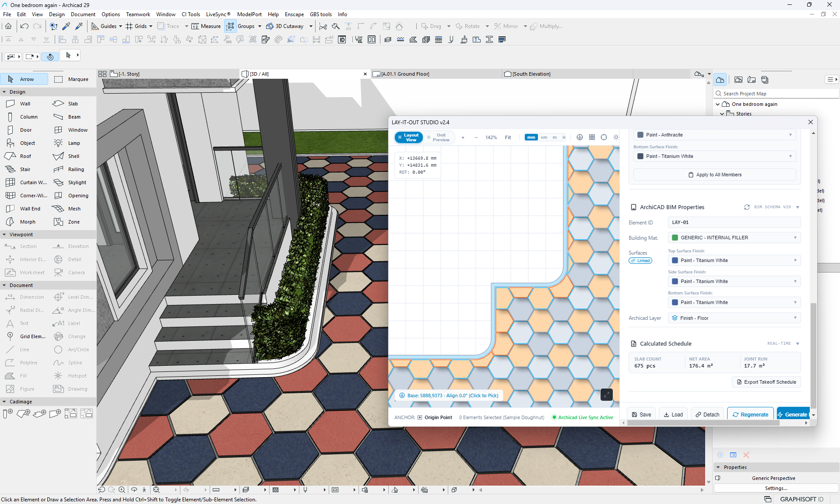Screen dimensions: 840x504
Task: Open the Building Material dropdown
Action: coord(734,238)
